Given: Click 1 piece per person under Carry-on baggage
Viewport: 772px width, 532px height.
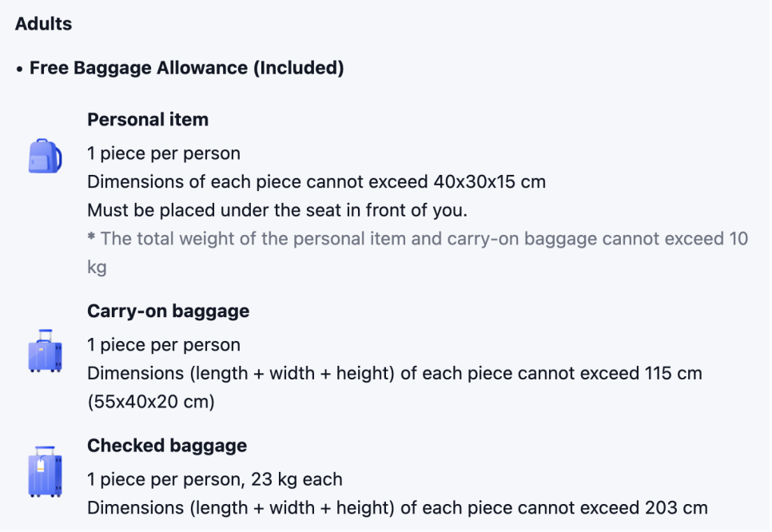Looking at the screenshot, I should point(164,345).
